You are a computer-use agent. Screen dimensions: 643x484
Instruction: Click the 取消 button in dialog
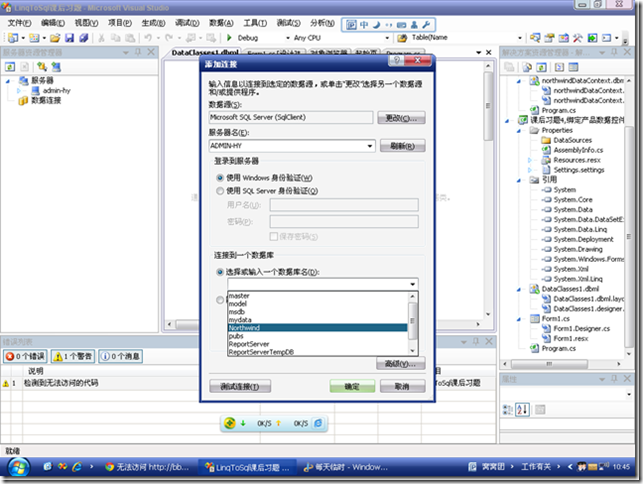(x=402, y=386)
